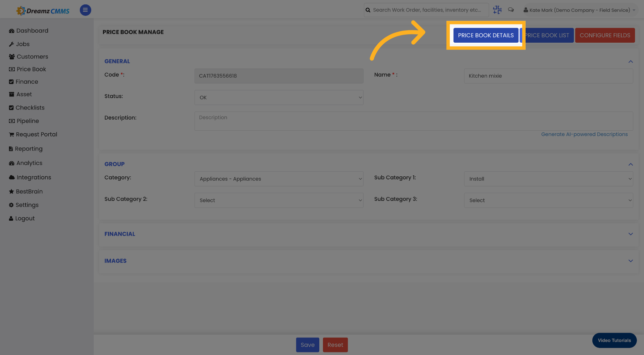
Task: Open the Status dropdown showing OK
Action: coord(279,97)
